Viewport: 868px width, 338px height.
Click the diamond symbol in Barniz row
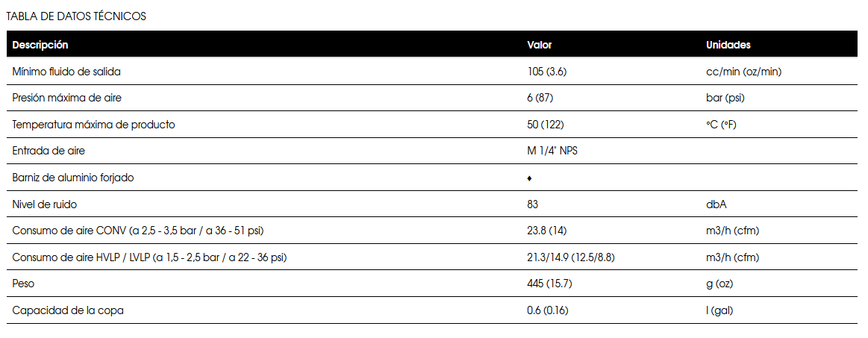529,178
